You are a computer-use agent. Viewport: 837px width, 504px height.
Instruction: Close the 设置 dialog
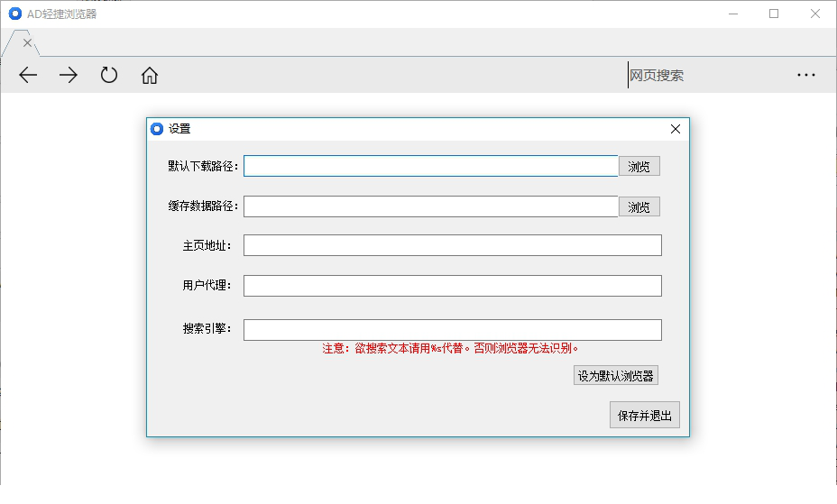click(676, 129)
